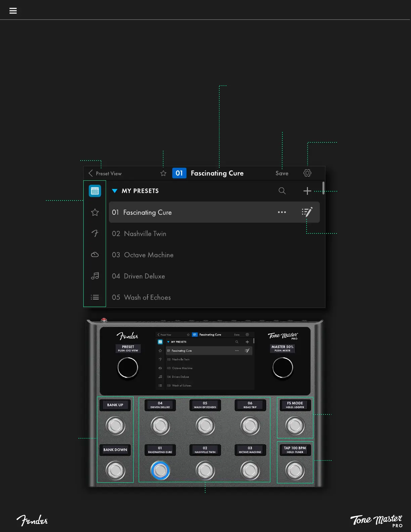This screenshot has height=532, width=411.
Task: Click the preset list scrollbar
Action: point(323,188)
